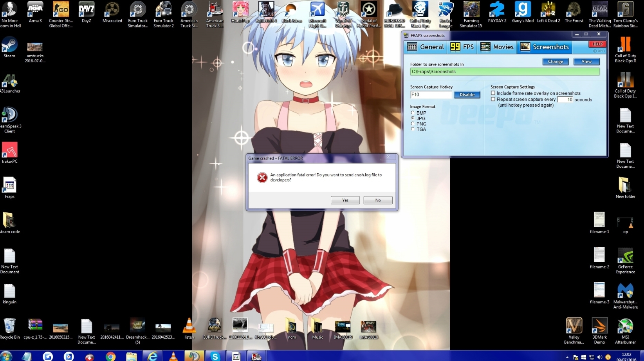The width and height of the screenshot is (644, 361).
Task: Select the Left 4 Dead 2 icon
Action: [548, 13]
